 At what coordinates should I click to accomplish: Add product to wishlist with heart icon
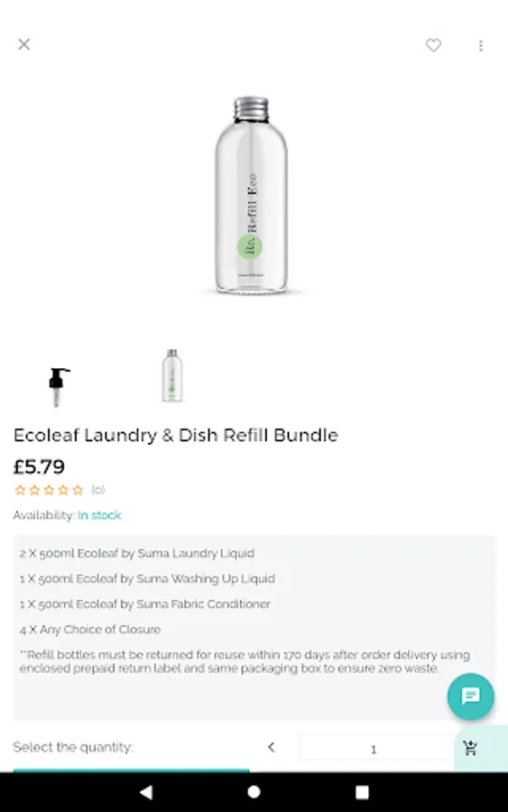[x=433, y=46]
